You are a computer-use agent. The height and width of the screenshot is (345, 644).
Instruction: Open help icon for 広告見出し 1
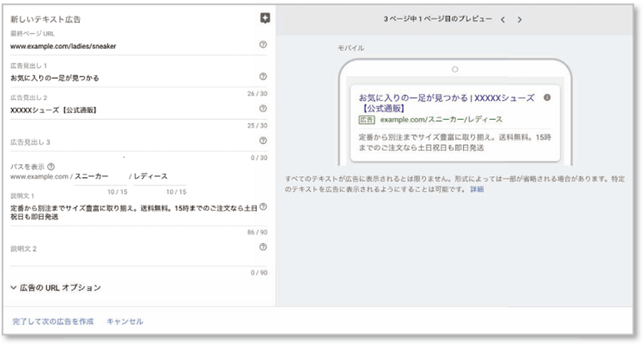point(263,76)
